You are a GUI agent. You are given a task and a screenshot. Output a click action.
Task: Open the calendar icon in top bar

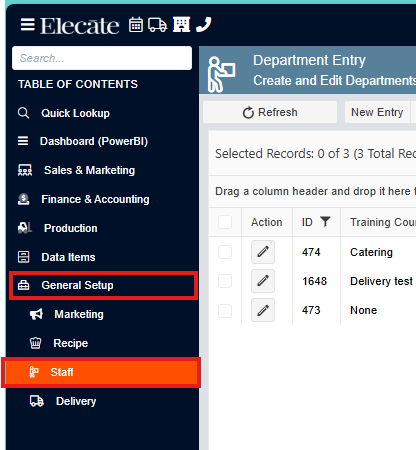pyautogui.click(x=136, y=25)
